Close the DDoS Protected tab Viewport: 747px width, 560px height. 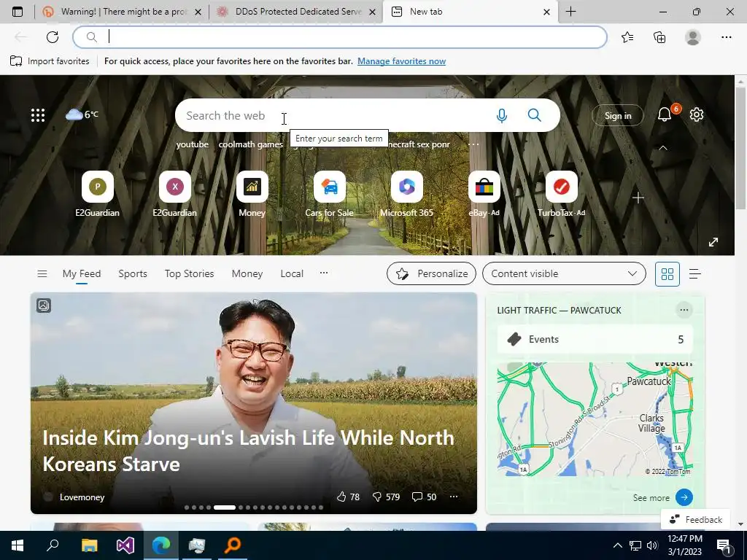[373, 12]
